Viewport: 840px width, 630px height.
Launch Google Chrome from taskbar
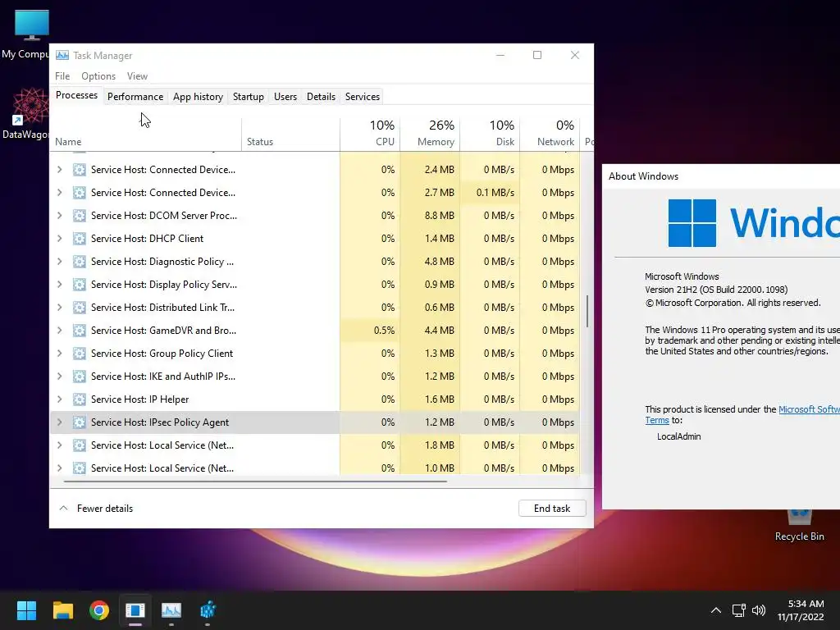click(99, 609)
